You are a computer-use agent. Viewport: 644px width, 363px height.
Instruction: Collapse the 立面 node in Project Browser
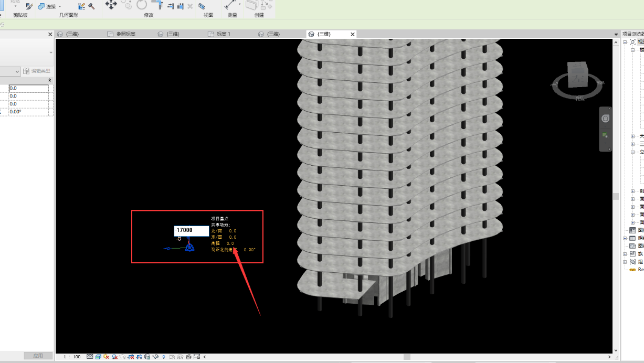tap(633, 152)
